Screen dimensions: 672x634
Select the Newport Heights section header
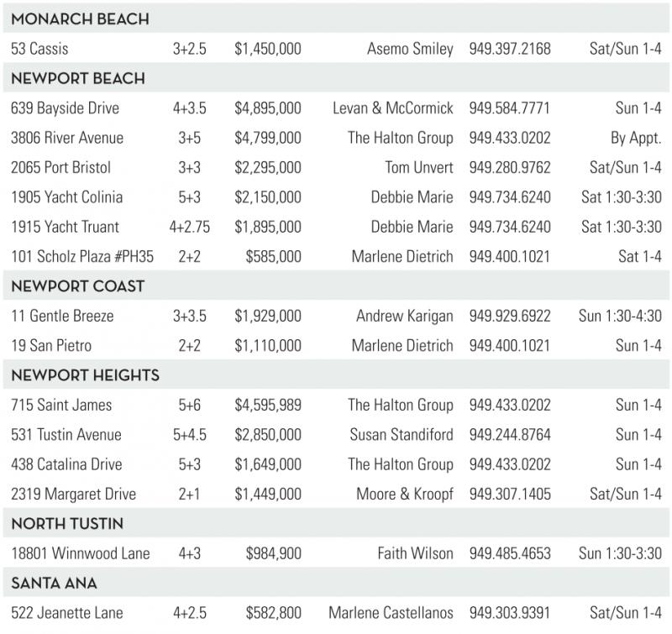(85, 375)
